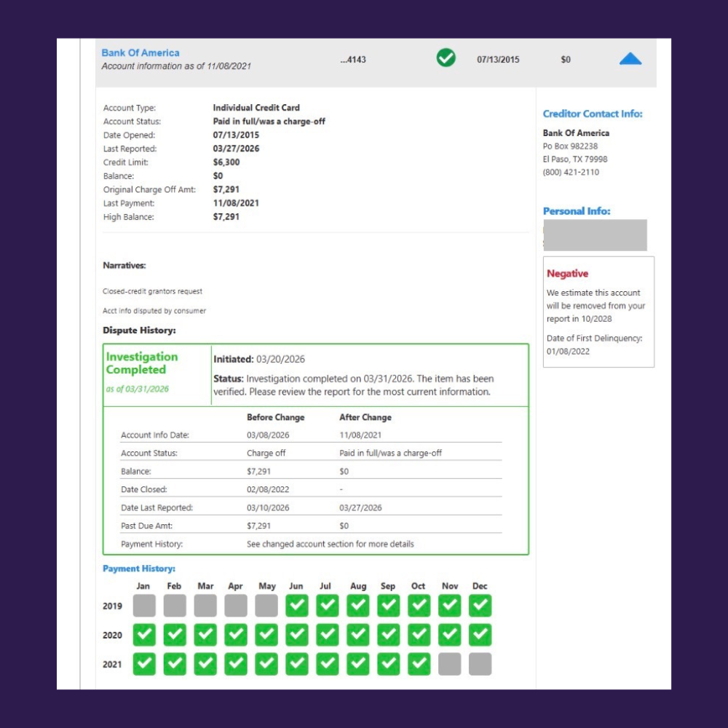Click the May 2020 payment checkmark

point(266,635)
